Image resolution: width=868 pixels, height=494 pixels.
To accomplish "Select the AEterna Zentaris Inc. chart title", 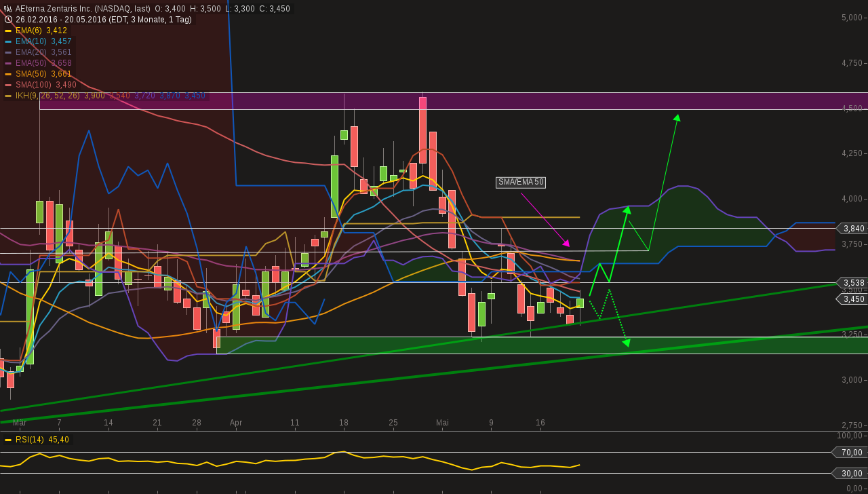I will coord(83,9).
